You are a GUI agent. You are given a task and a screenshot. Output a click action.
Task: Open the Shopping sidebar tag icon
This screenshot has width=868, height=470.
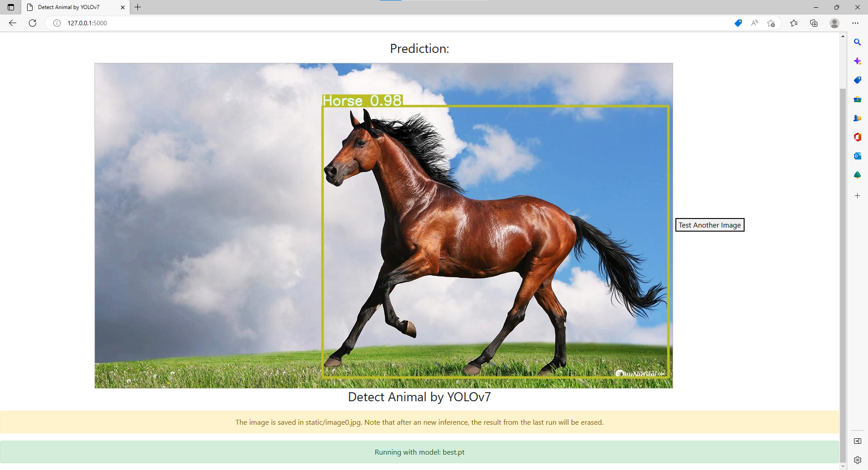pos(858,80)
